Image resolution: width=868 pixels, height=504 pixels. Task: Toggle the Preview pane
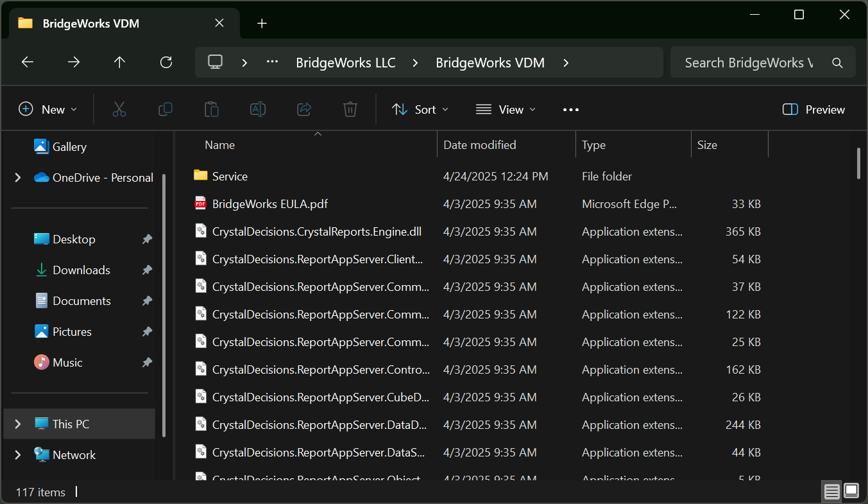[814, 110]
